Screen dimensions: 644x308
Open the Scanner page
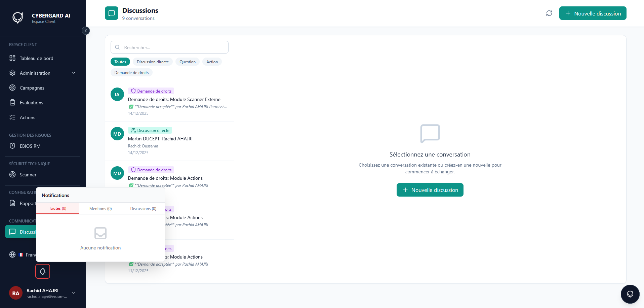[x=43, y=175]
